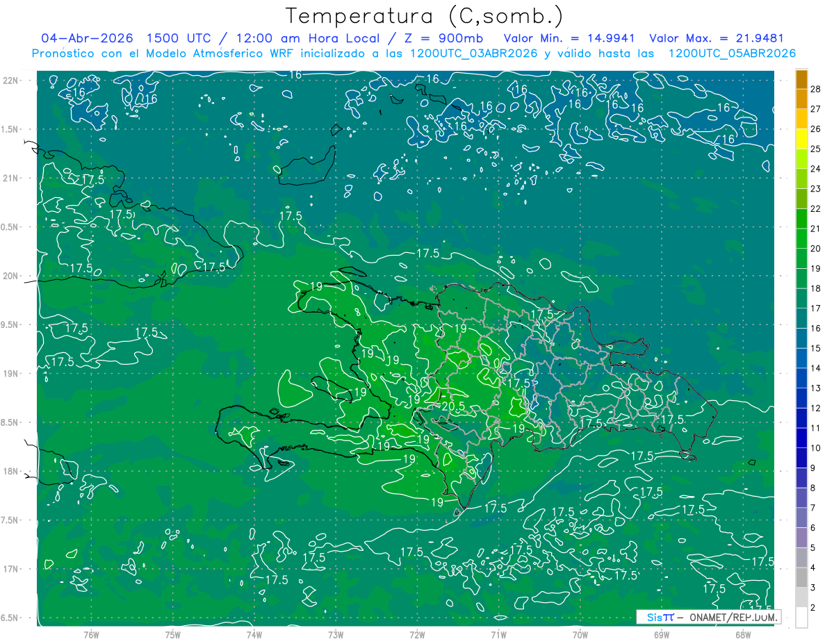Pick the dark blue swatch labeled 10
Screen dimensions: 834x644
pyautogui.click(x=801, y=438)
